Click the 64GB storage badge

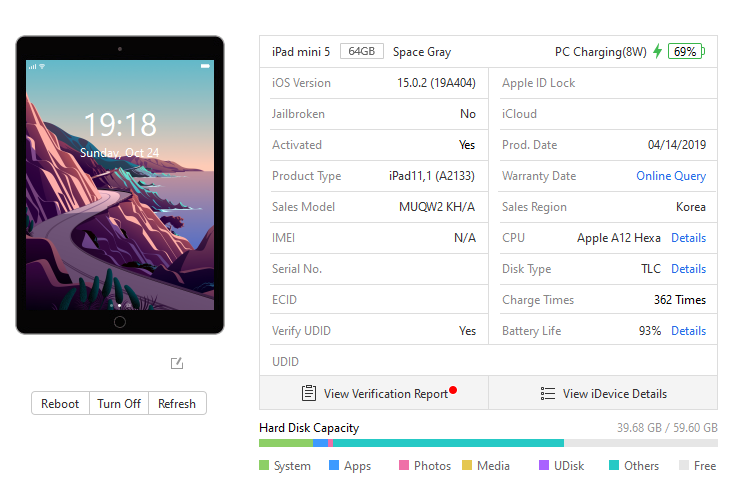[x=362, y=51]
